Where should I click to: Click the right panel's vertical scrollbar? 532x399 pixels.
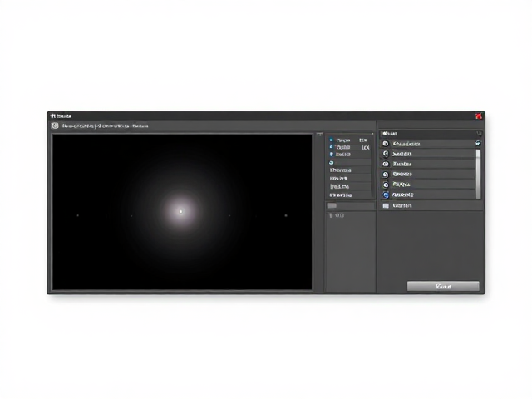[479, 175]
